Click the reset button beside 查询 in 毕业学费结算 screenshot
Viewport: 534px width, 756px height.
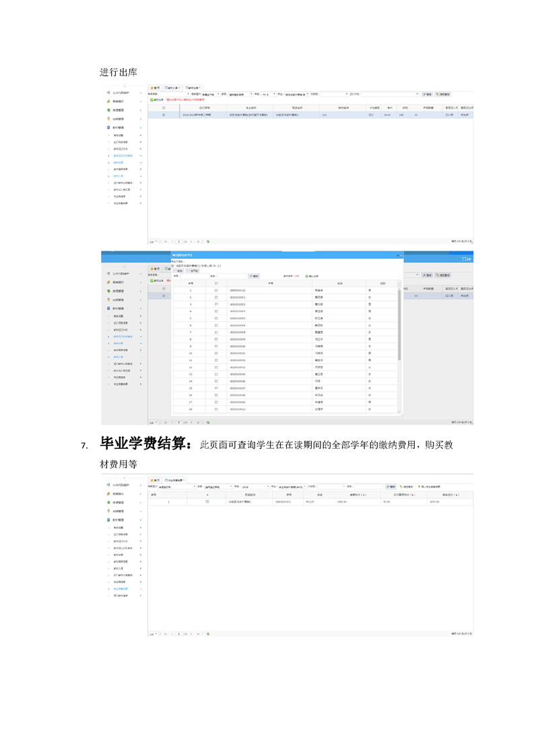[406, 486]
